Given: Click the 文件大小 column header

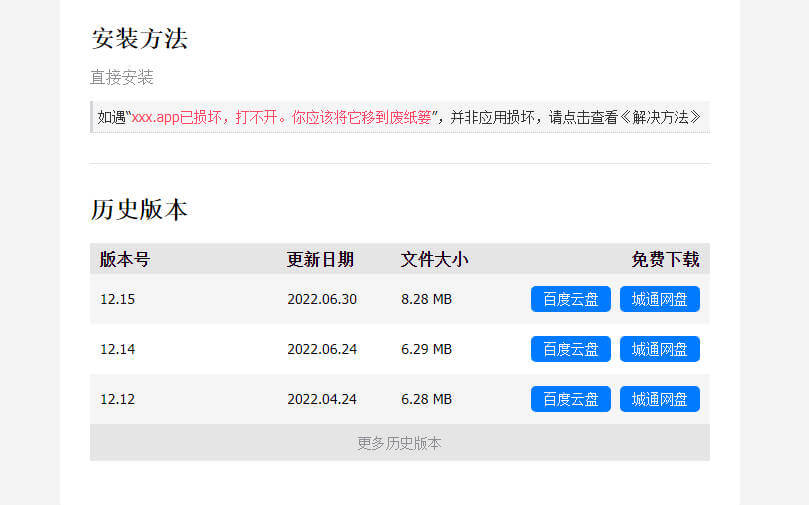Looking at the screenshot, I should point(434,259).
